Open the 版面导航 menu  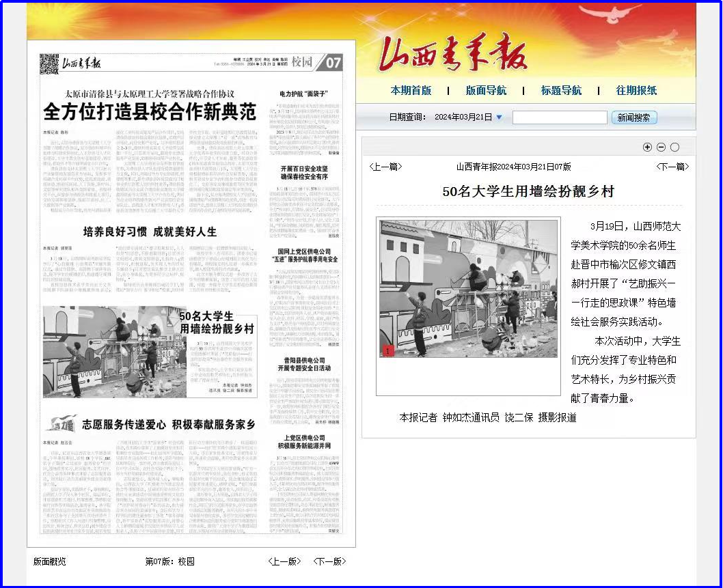click(x=486, y=90)
